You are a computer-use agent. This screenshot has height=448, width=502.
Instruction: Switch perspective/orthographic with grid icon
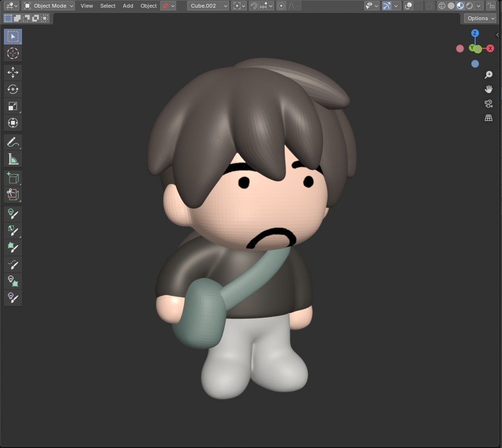click(x=489, y=118)
